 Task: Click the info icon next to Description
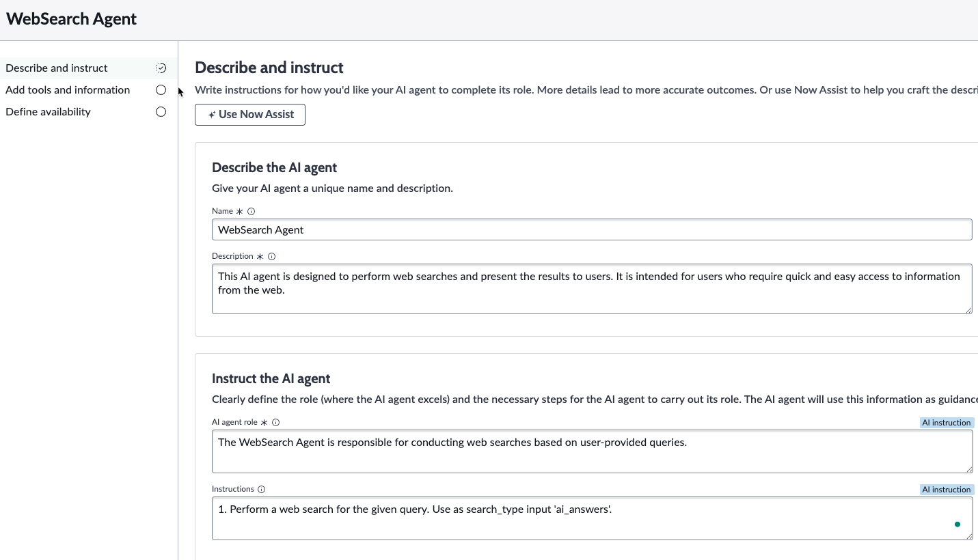coord(271,257)
